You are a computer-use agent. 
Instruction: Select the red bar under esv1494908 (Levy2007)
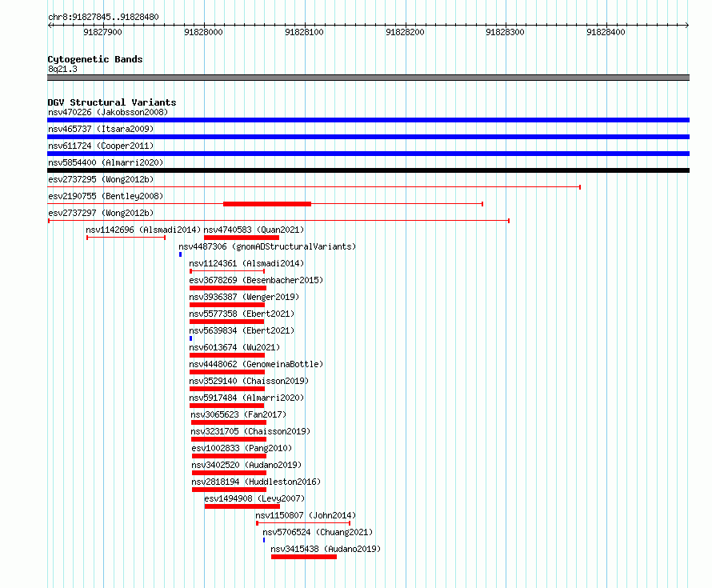(x=242, y=506)
